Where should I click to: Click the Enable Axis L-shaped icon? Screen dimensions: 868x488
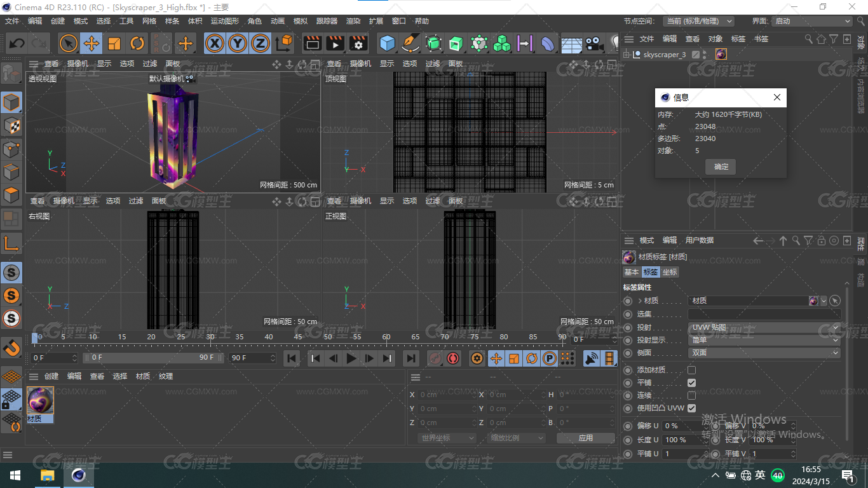point(11,243)
